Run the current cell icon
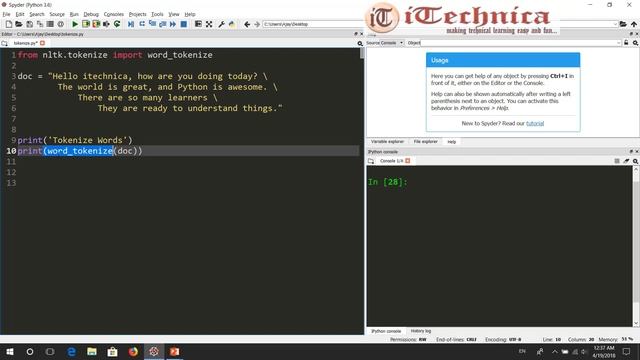Screen dimensions: 640x360 click(x=86, y=24)
